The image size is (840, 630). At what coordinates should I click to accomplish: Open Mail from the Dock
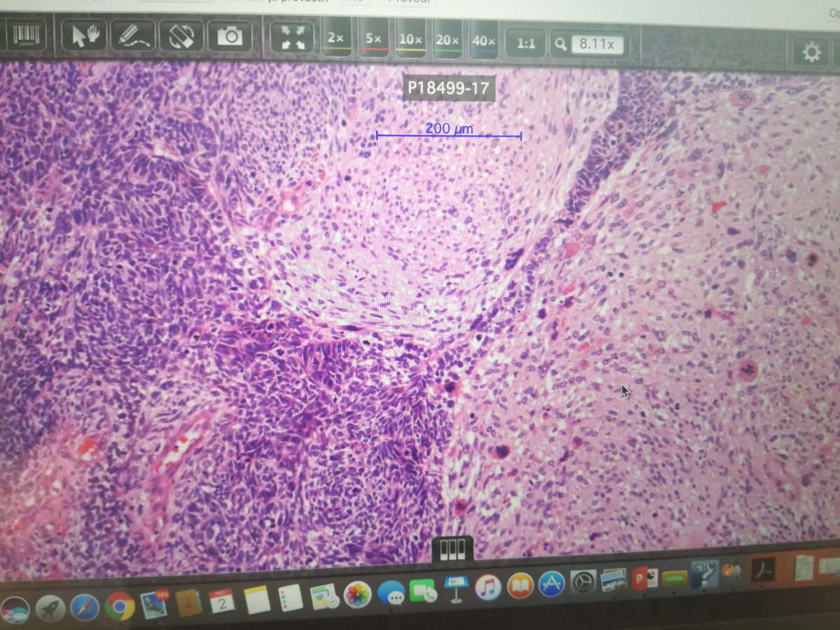[x=153, y=605]
